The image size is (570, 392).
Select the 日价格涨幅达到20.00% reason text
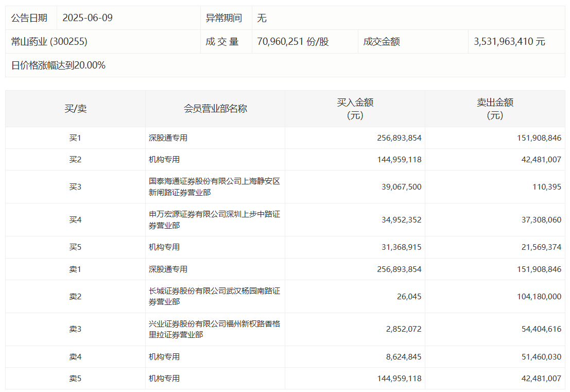pyautogui.click(x=58, y=65)
